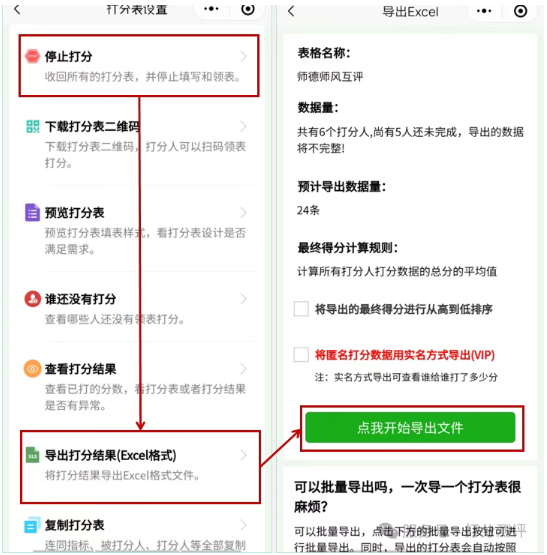Screen dimensions: 547x555
Task: Tap the circular target icon on 导出Excel header
Action: pyautogui.click(x=520, y=11)
